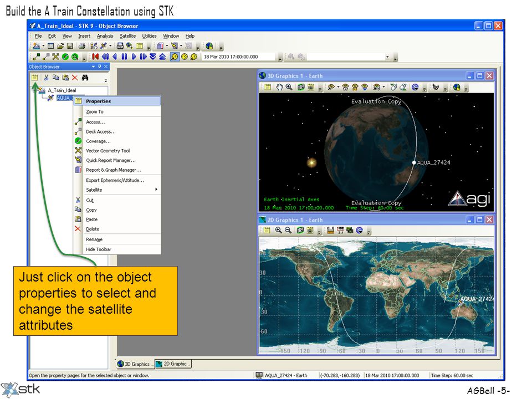
Task: Select the hand grab tool in 3D Graphics
Action: [279, 87]
